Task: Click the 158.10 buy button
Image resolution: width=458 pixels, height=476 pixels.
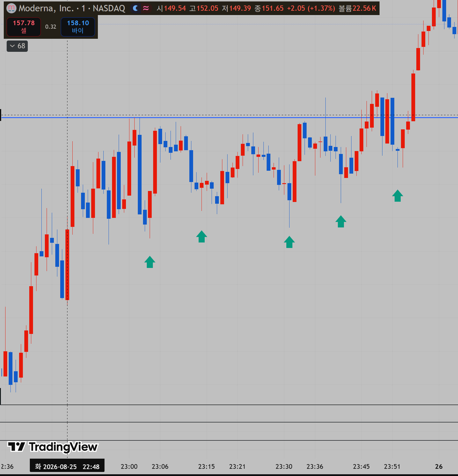Action: pyautogui.click(x=78, y=27)
